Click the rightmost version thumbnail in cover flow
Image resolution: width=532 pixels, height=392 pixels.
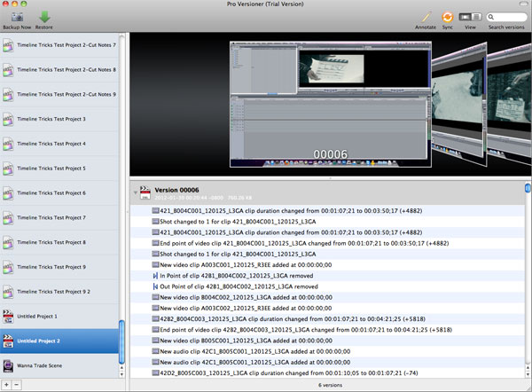coord(509,102)
